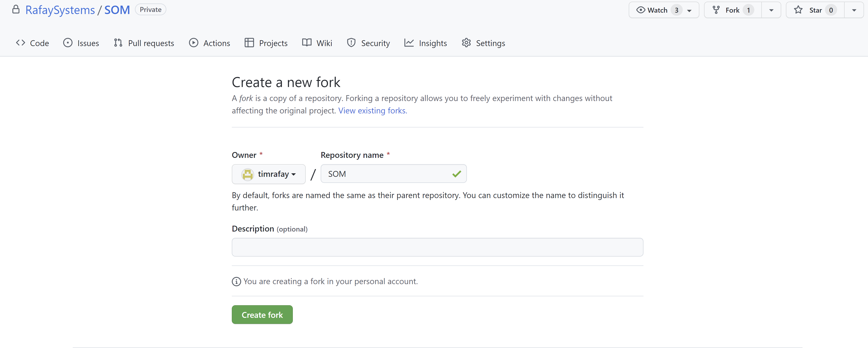Screen dimensions: 868x348
Task: Click the Projects icon
Action: [249, 43]
